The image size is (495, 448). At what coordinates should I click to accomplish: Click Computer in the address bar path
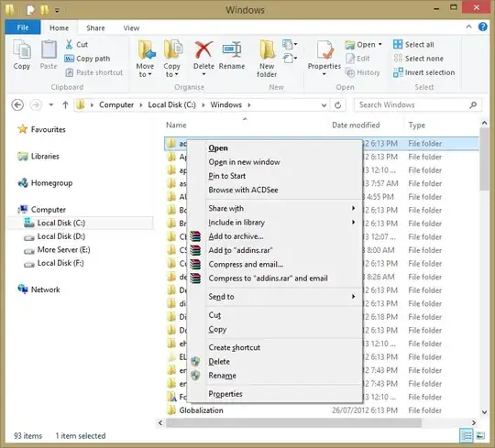(x=116, y=104)
